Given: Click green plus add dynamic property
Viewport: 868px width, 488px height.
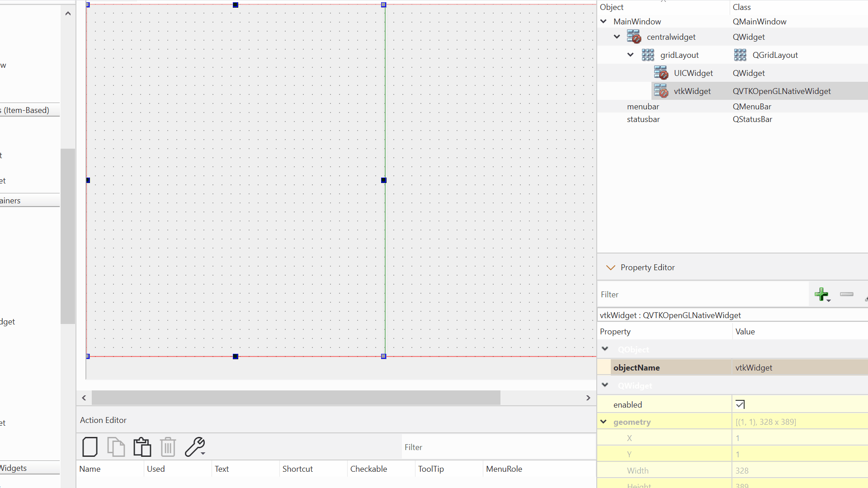Looking at the screenshot, I should [821, 294].
